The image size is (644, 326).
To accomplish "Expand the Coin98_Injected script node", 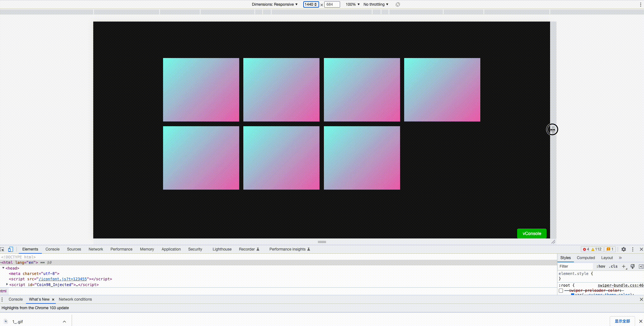I will pos(7,284).
